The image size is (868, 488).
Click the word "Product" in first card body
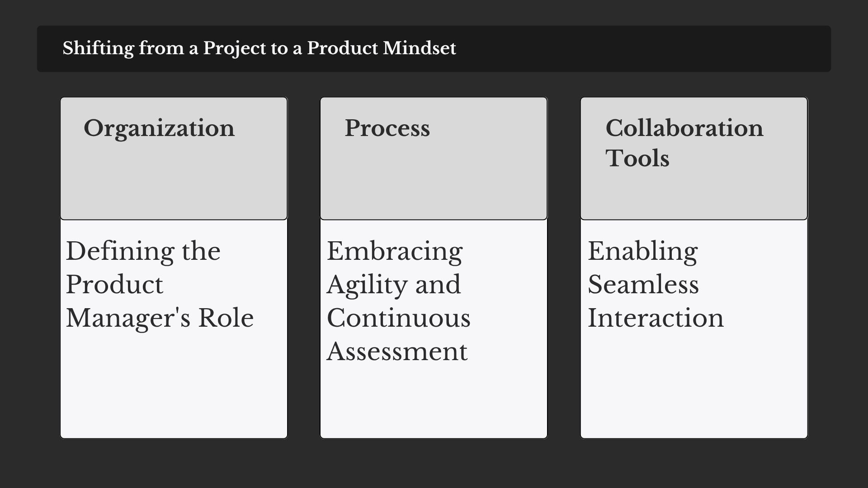[114, 284]
